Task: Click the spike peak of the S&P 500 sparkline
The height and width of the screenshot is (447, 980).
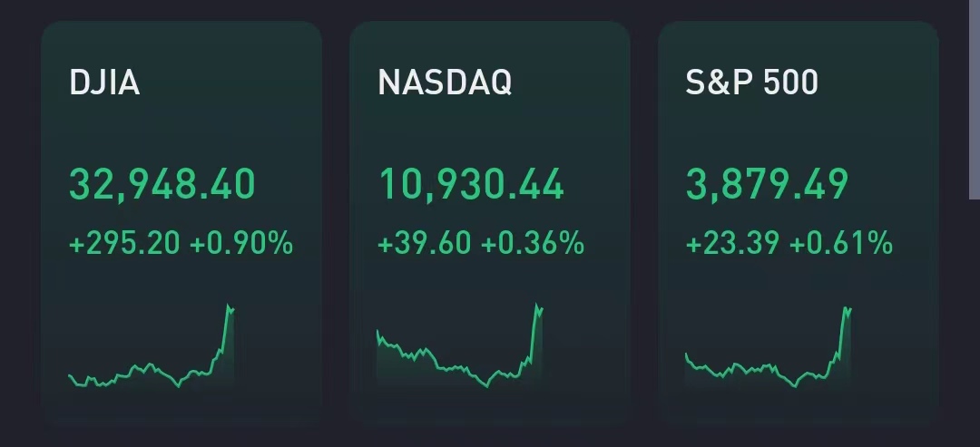Action: [846, 308]
